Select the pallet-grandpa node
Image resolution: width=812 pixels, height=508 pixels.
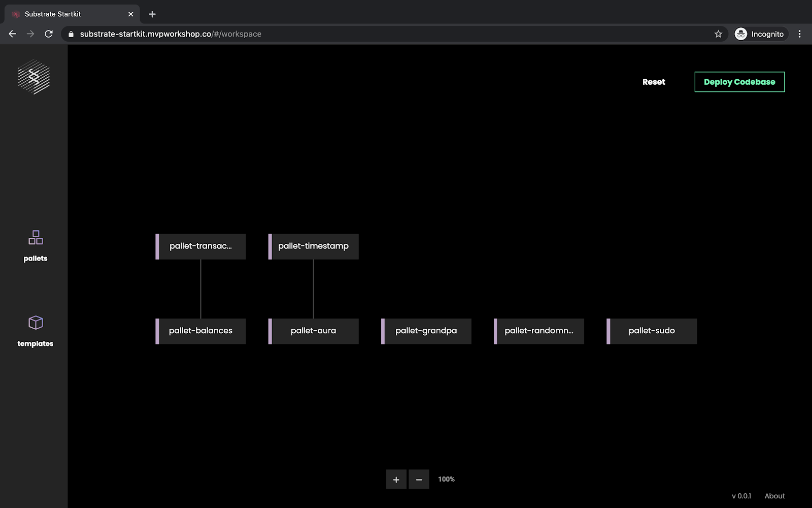click(x=426, y=331)
